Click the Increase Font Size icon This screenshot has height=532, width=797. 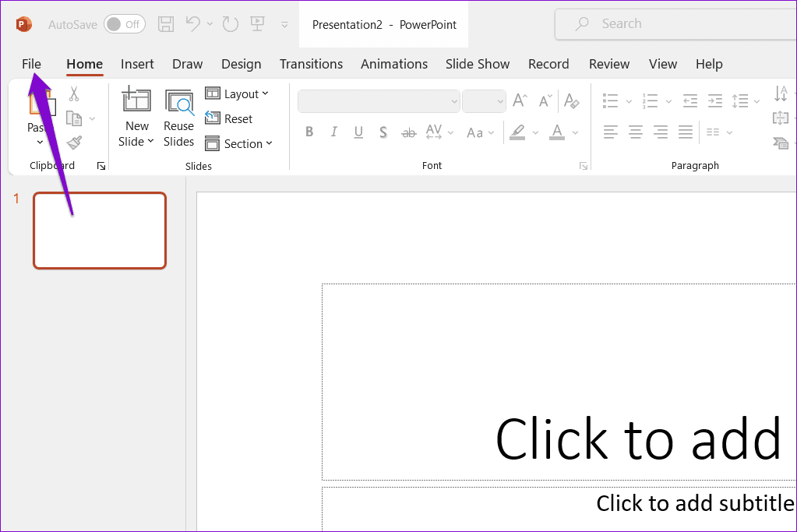519,100
